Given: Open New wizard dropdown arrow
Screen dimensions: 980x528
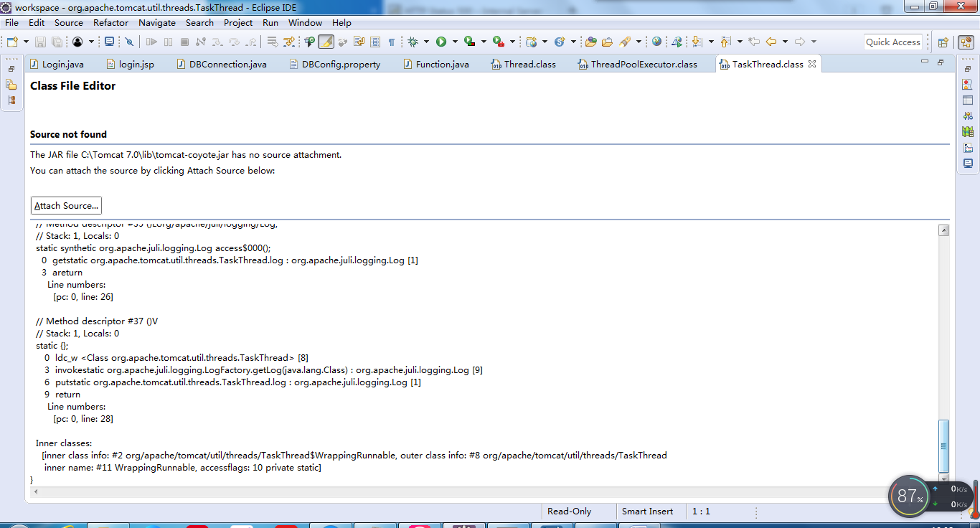Looking at the screenshot, I should click(x=26, y=42).
